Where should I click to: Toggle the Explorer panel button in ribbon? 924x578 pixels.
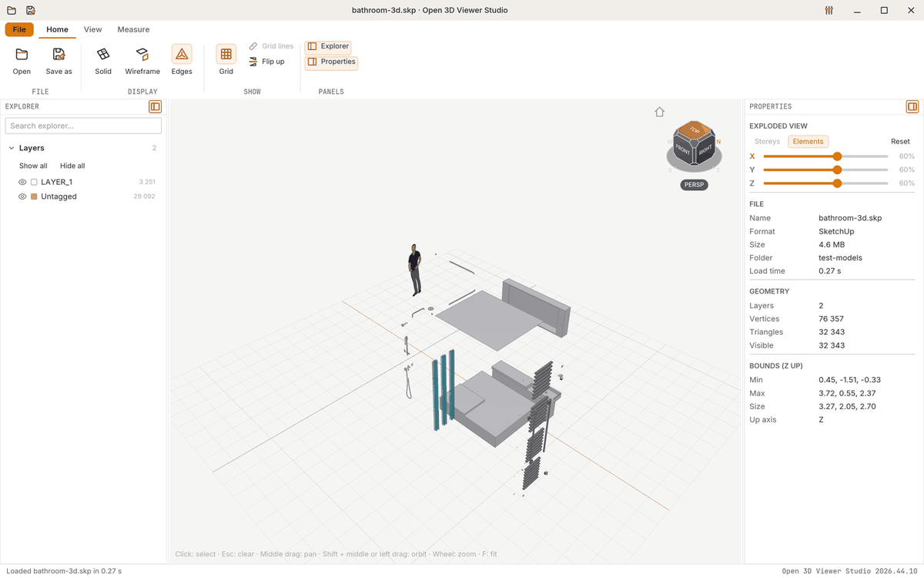tap(329, 46)
